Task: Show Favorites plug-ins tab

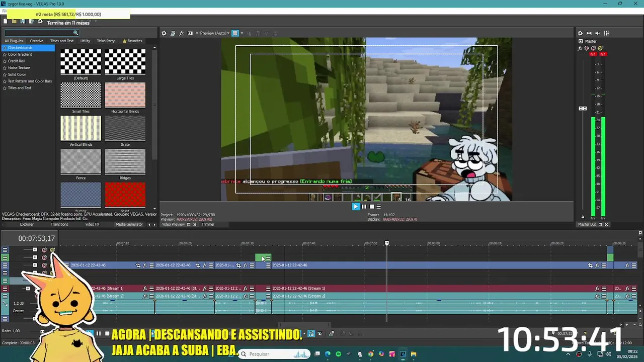Action: click(132, 41)
